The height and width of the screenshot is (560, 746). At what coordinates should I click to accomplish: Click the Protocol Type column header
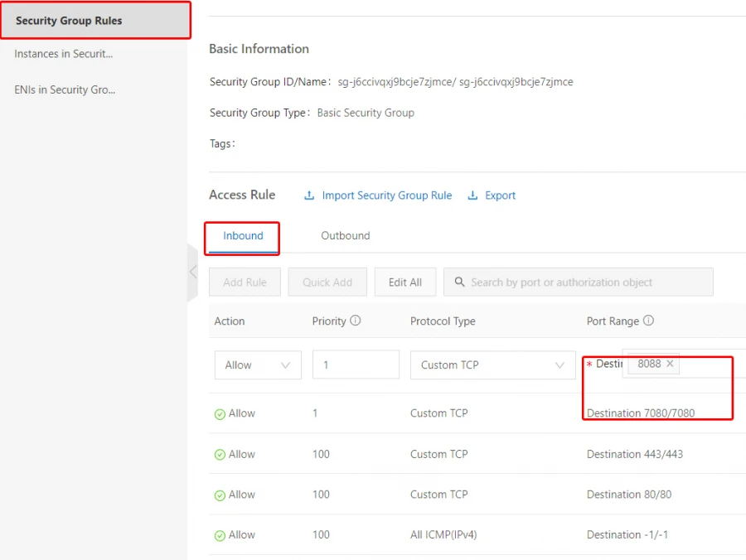tap(443, 321)
